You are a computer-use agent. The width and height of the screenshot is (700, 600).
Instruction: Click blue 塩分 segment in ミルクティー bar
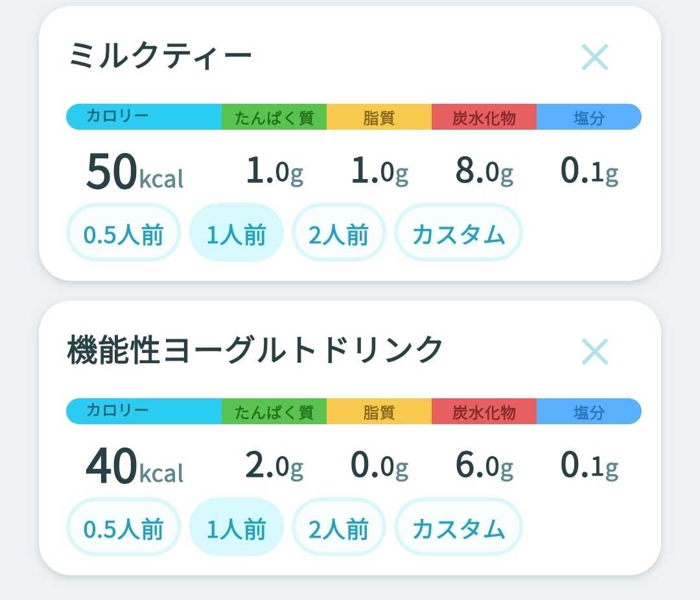tap(589, 117)
